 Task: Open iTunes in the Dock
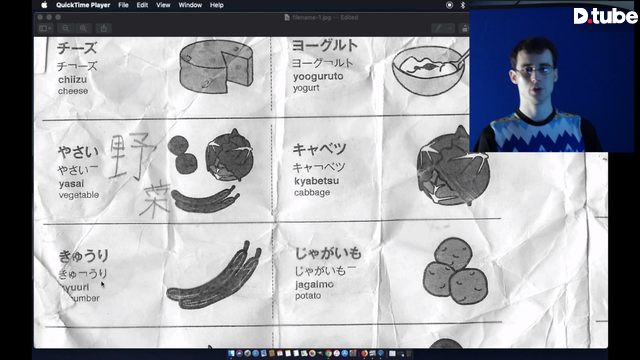click(x=336, y=353)
